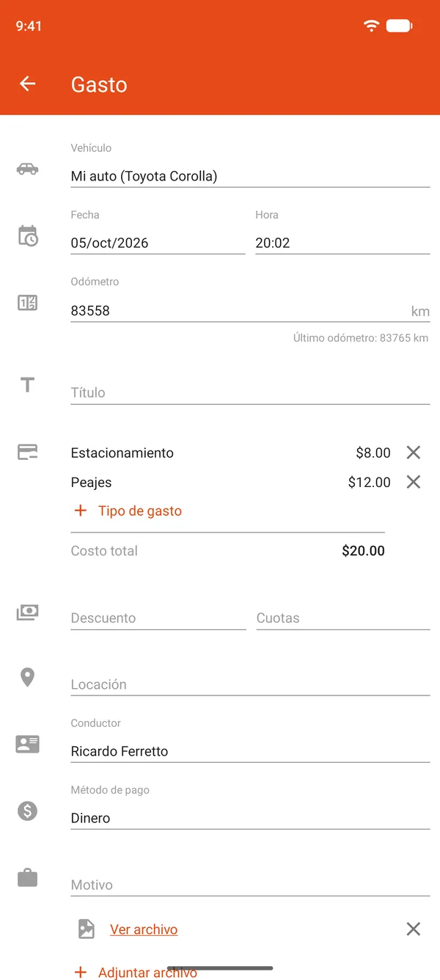The image size is (440, 980).
Task: Go back using the arrow icon
Action: (x=28, y=84)
